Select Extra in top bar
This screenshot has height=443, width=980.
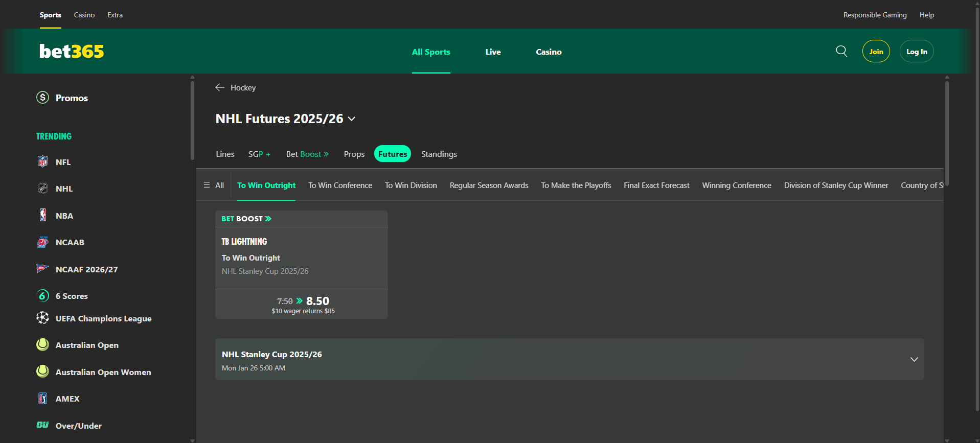pos(115,15)
